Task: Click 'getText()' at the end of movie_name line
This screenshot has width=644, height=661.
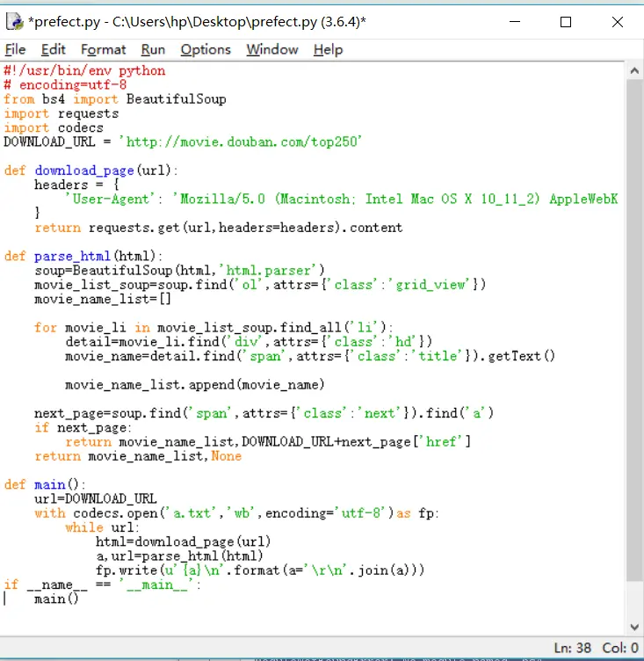Action: click(x=521, y=356)
